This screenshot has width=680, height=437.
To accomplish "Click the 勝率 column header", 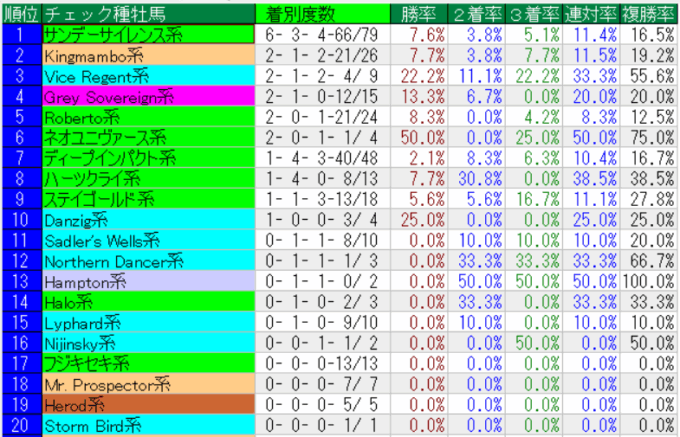I will pos(418,14).
